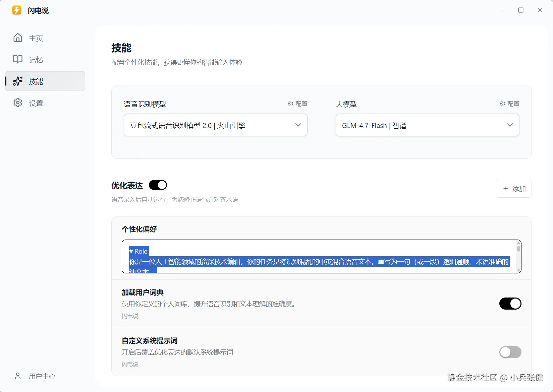The image size is (553, 392).
Task: Disable the 加载用户词典 toggle
Action: (x=510, y=304)
